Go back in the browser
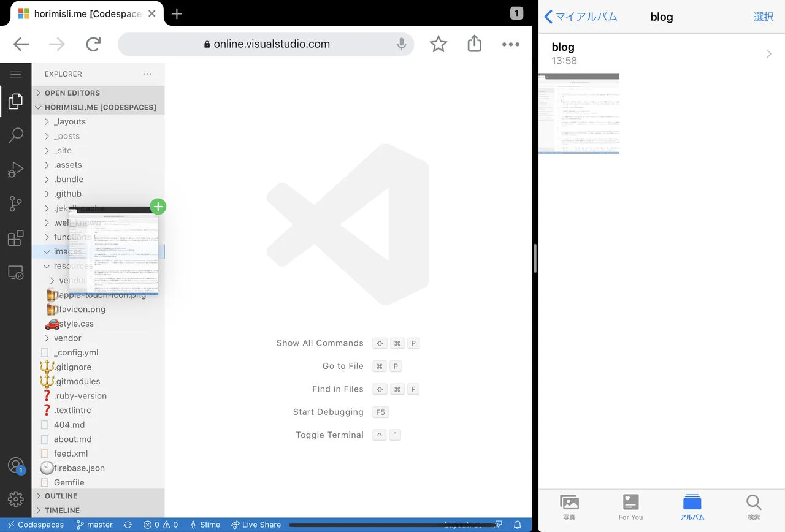Viewport: 785px width, 532px height. [21, 44]
